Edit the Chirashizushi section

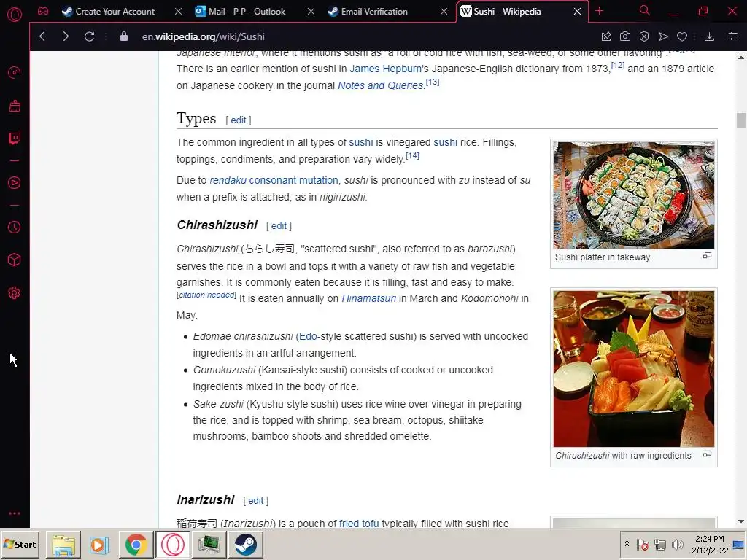pyautogui.click(x=279, y=226)
